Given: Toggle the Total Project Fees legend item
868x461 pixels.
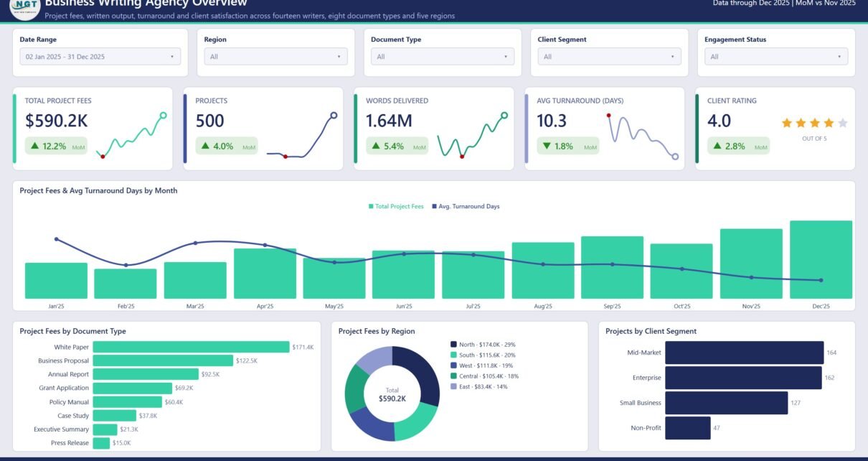Looking at the screenshot, I should tap(396, 207).
